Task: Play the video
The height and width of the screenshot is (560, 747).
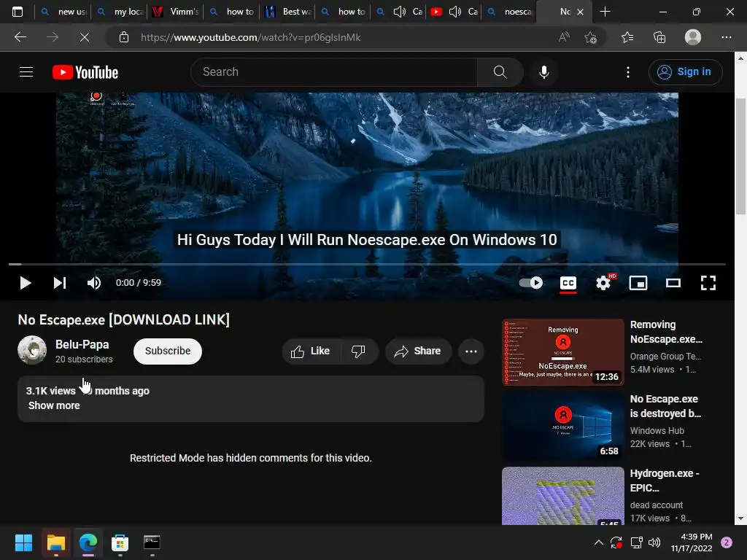Action: (26, 283)
